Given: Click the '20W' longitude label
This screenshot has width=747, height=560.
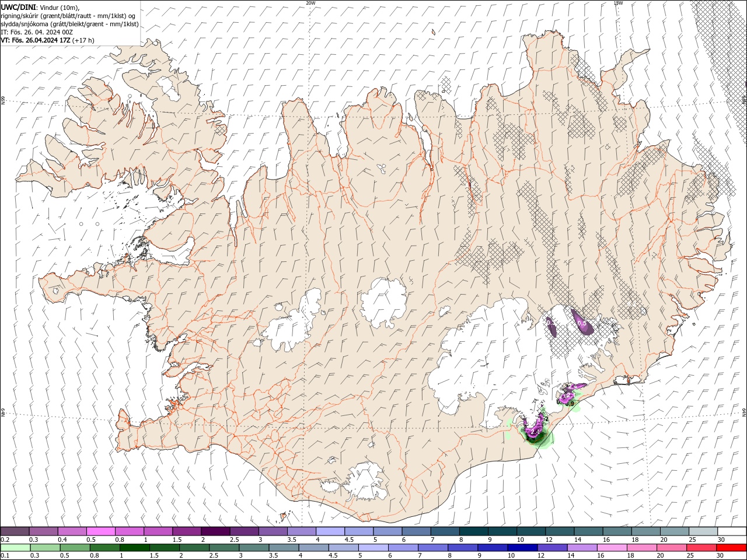Looking at the screenshot, I should click(x=310, y=3).
